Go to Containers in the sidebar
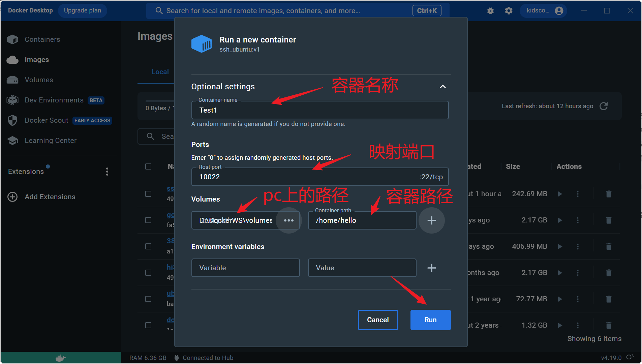The height and width of the screenshot is (364, 642). [42, 39]
